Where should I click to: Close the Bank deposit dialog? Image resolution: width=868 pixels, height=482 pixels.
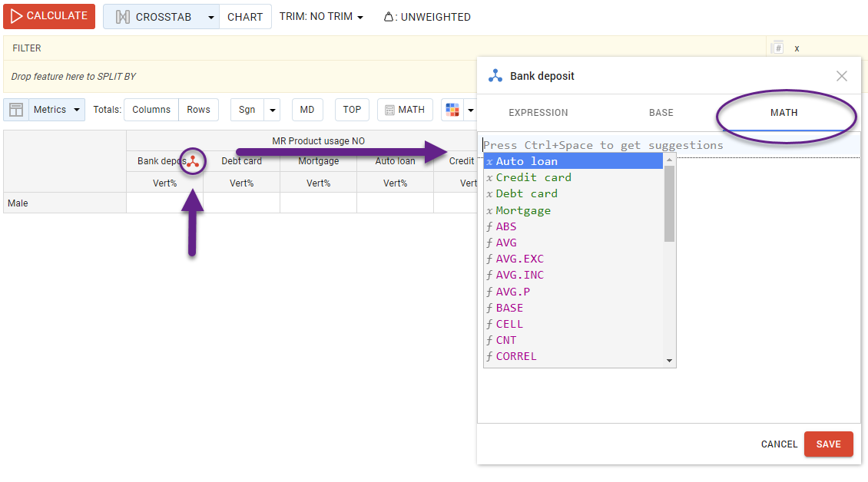tap(842, 76)
